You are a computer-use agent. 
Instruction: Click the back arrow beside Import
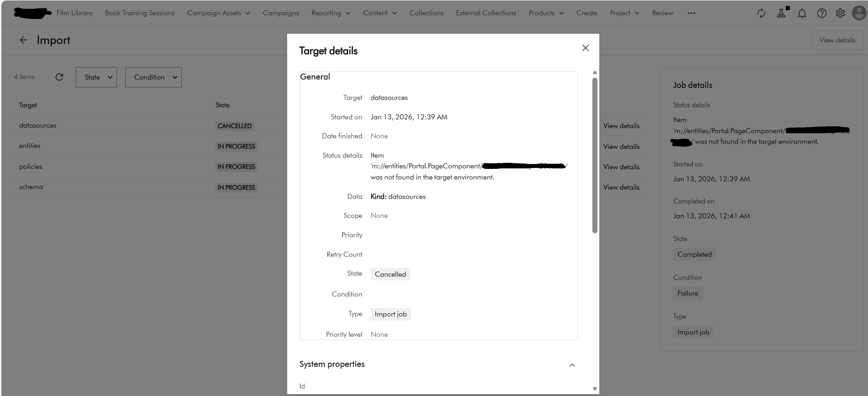pos(23,40)
